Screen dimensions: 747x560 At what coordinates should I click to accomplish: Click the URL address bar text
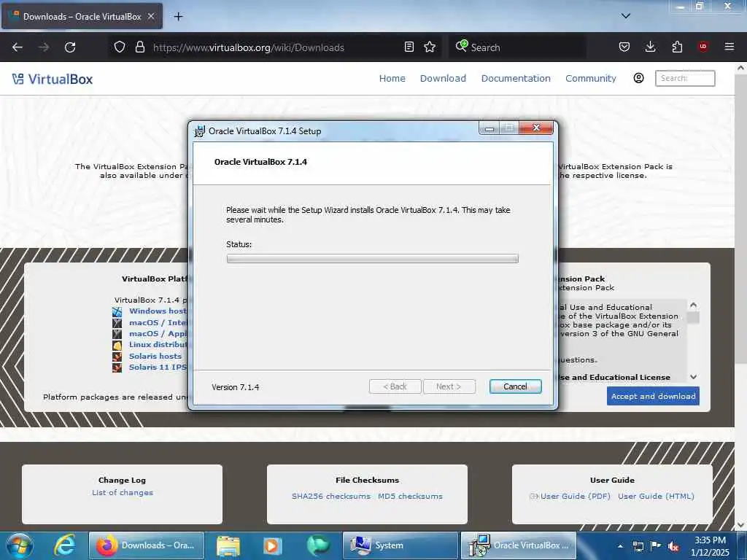pyautogui.click(x=248, y=47)
